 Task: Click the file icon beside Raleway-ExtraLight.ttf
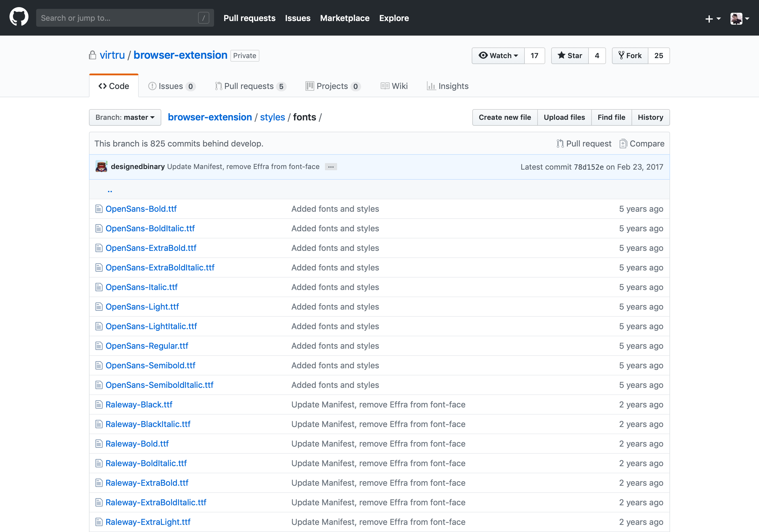click(99, 522)
